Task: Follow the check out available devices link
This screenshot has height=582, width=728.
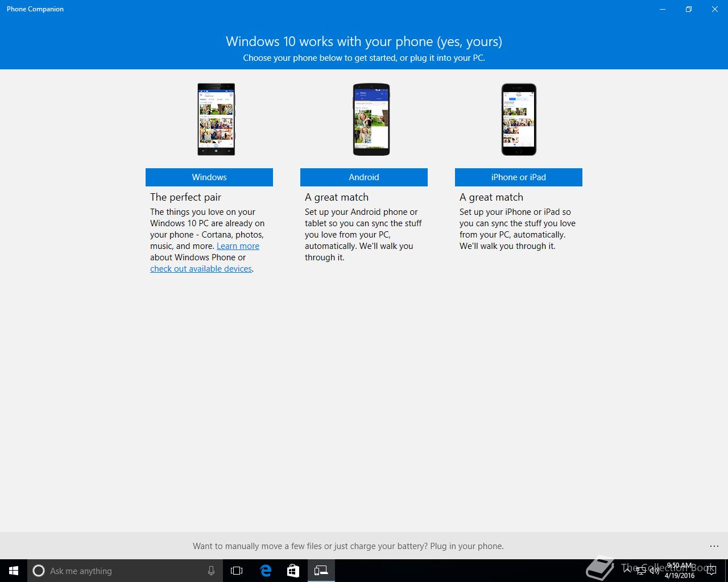Action: pyautogui.click(x=201, y=269)
